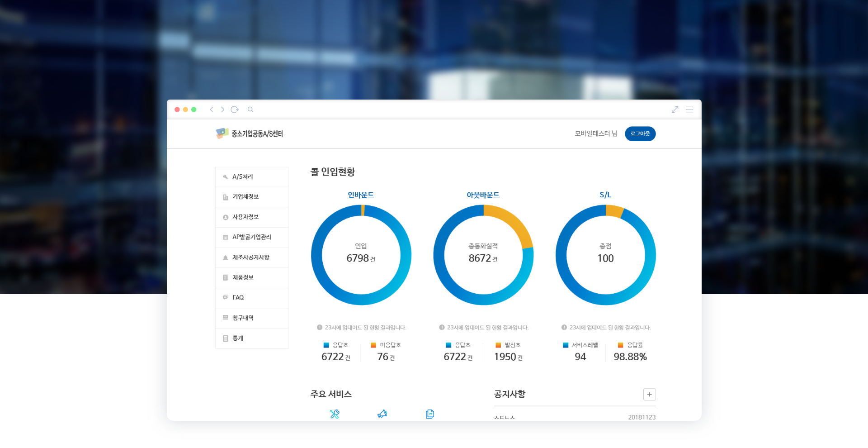Click the browser back arrow
The width and height of the screenshot is (868, 448).
tap(211, 110)
